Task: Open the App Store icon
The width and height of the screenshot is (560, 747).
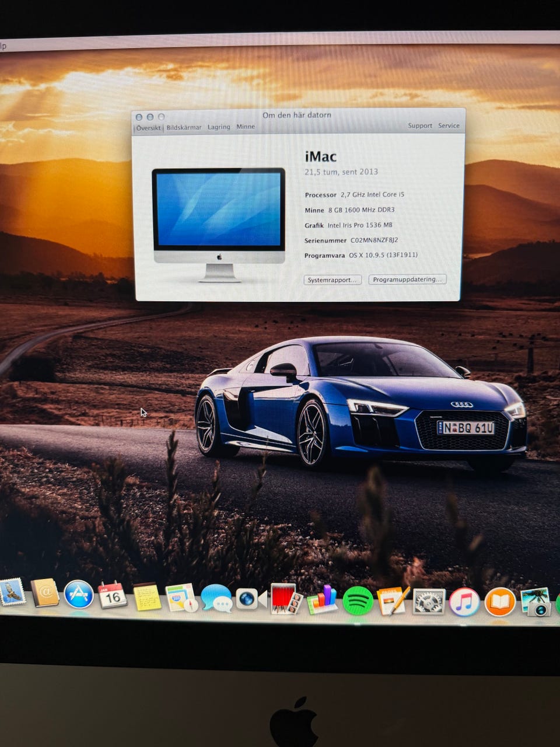Action: 79,595
